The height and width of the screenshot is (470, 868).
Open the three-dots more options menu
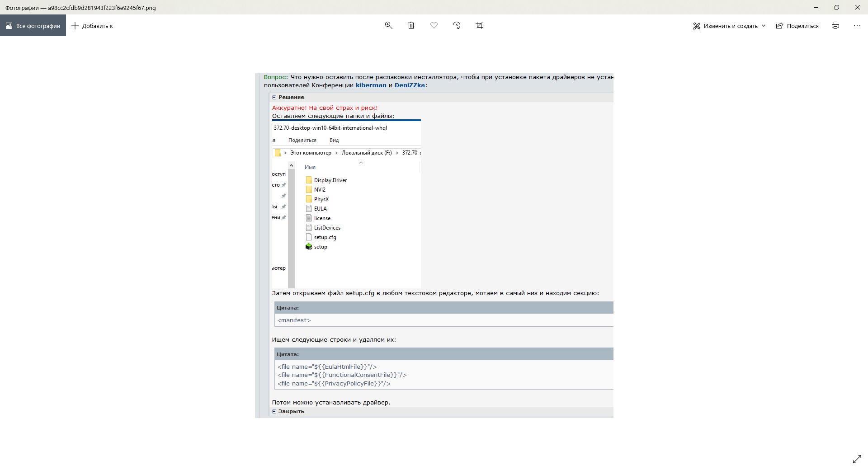(x=857, y=26)
